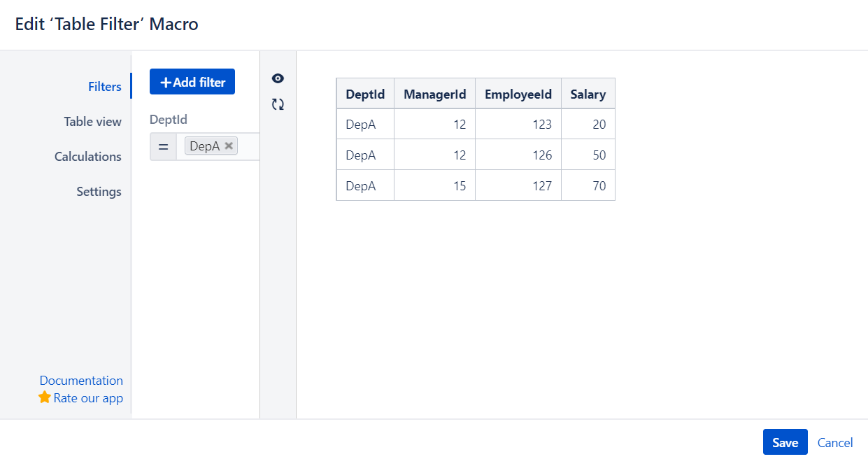Click the star icon beside Rate our app

pyautogui.click(x=43, y=397)
